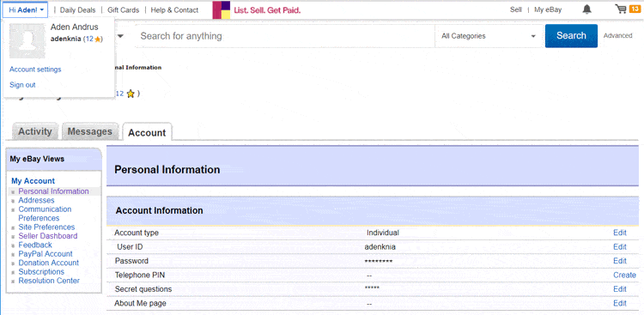Edit the User ID row
This screenshot has width=644, height=315.
coord(620,247)
